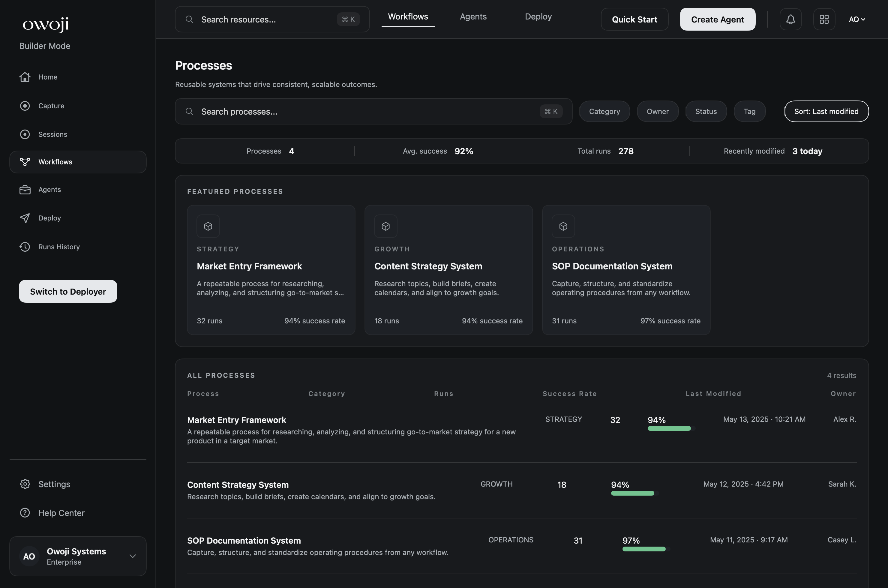Select the Home icon in sidebar
Viewport: 888px width, 588px height.
pos(25,77)
